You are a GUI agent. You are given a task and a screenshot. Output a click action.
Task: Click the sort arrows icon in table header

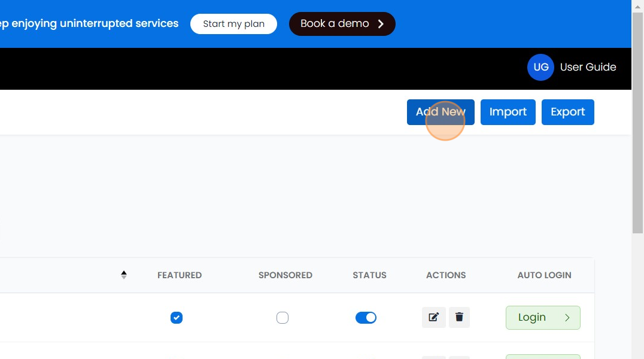(124, 275)
